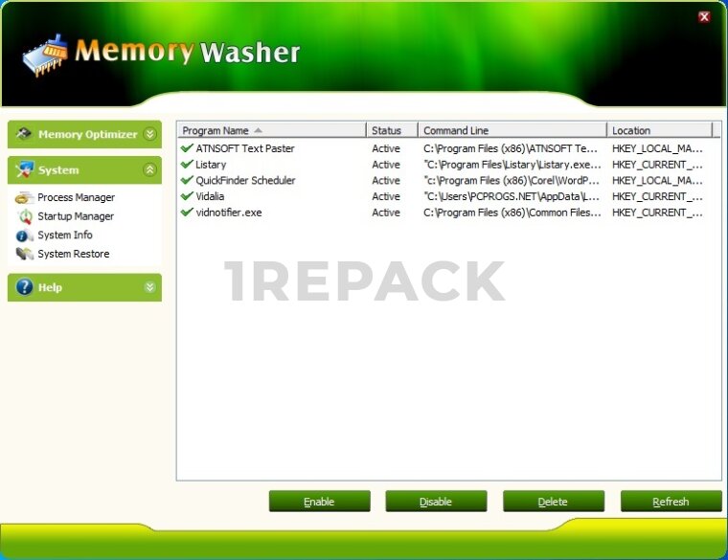Click the System panel header icon
This screenshot has height=560, width=728.
coord(24,169)
